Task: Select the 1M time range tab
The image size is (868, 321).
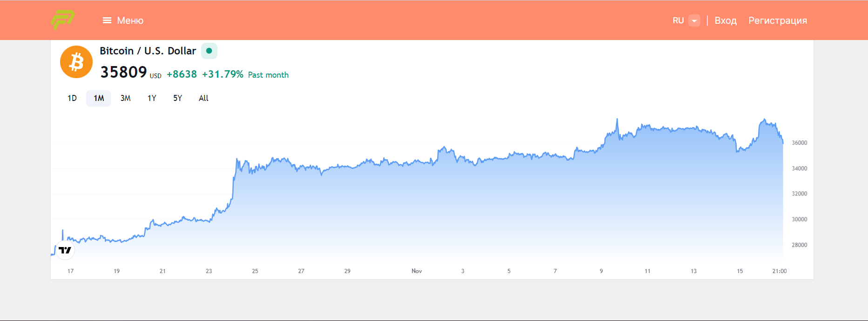Action: (x=99, y=98)
